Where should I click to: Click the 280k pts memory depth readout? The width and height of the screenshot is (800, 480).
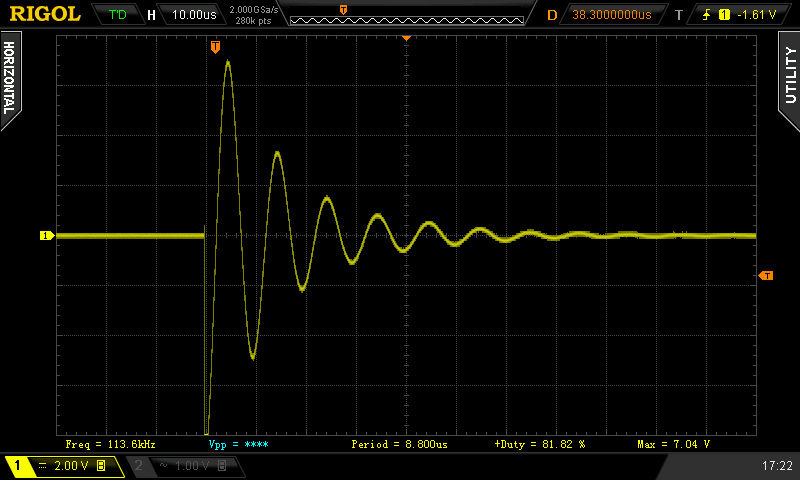point(254,21)
